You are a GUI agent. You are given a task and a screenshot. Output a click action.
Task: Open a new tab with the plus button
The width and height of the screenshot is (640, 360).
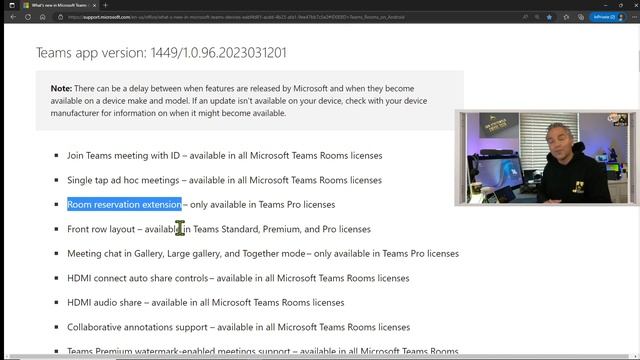(x=105, y=5)
